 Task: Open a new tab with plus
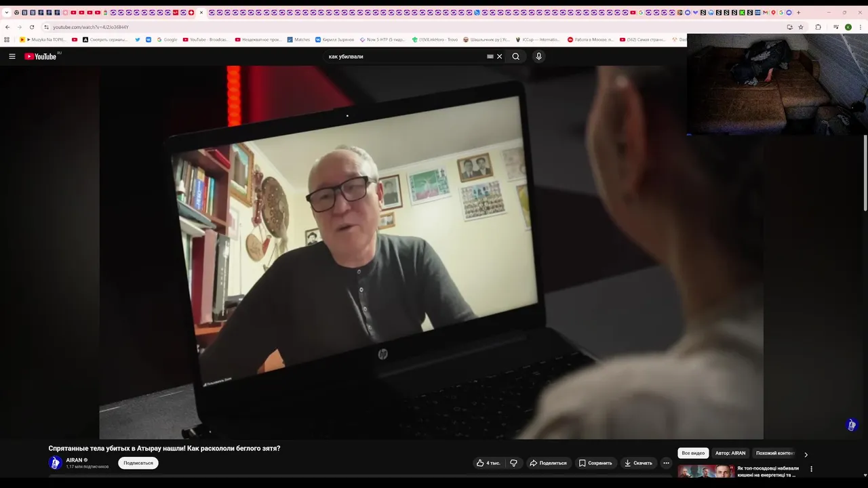798,12
